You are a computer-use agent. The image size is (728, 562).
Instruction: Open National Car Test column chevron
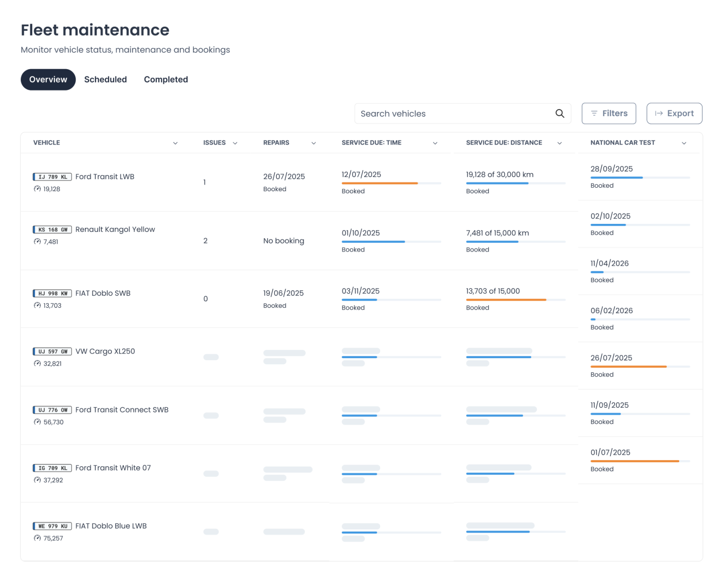(x=684, y=143)
